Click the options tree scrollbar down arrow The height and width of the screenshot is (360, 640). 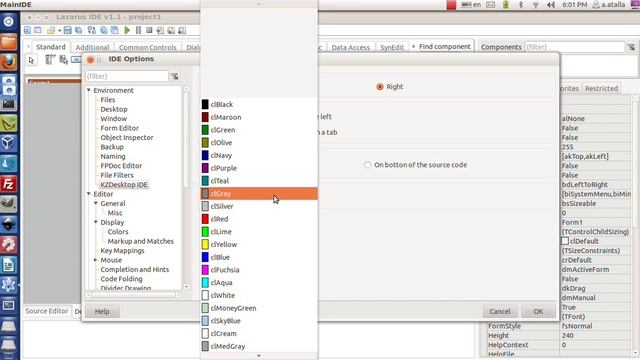click(187, 287)
